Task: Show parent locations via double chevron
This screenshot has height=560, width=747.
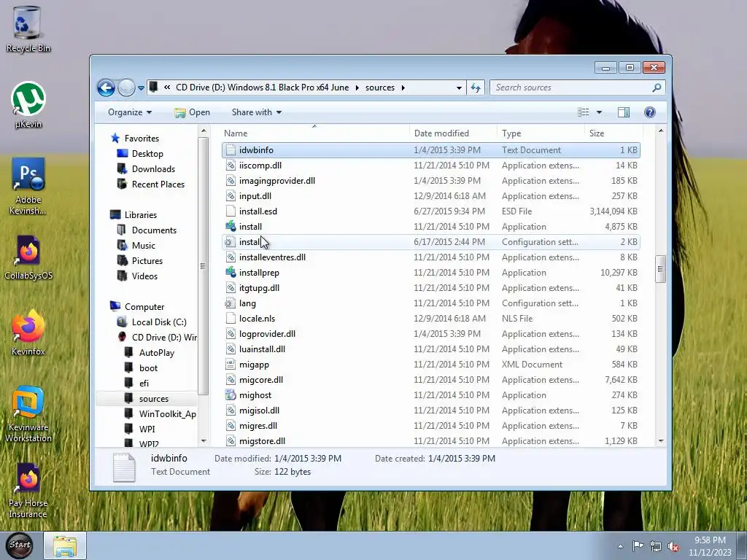Action: [x=167, y=87]
